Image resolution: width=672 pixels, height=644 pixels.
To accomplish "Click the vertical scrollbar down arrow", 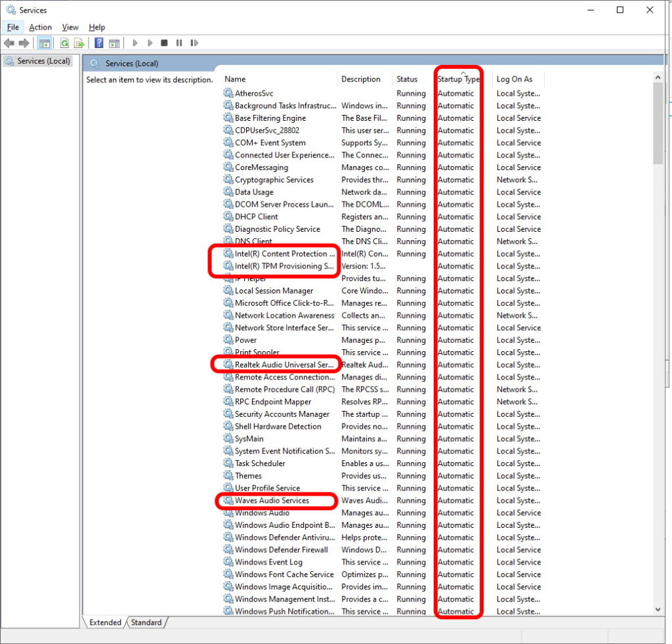I will pyautogui.click(x=658, y=609).
